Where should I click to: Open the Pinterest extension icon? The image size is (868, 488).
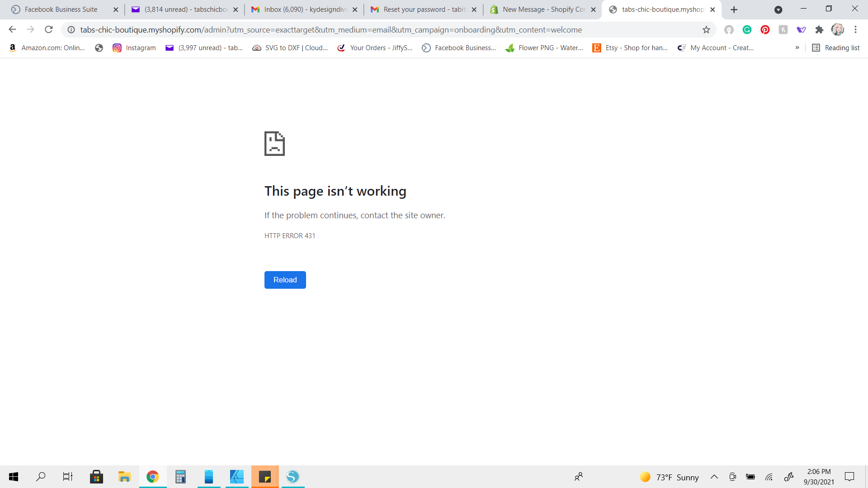765,30
